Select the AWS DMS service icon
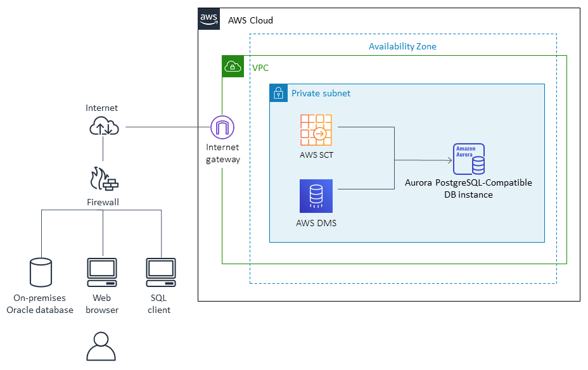The width and height of the screenshot is (588, 370). (x=316, y=196)
